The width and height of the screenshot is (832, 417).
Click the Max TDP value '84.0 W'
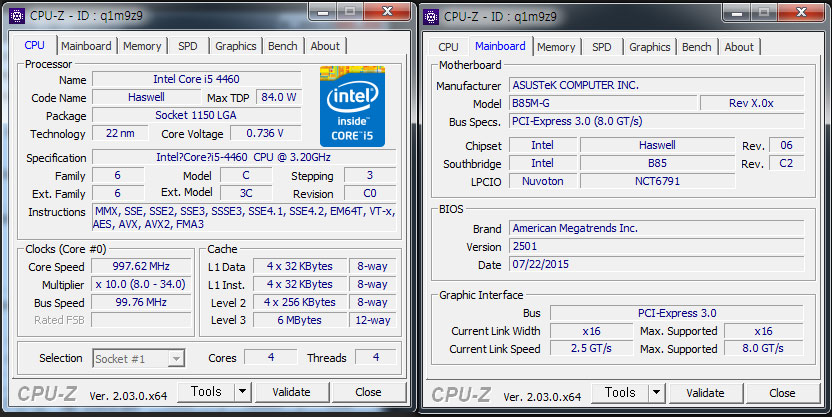[279, 97]
